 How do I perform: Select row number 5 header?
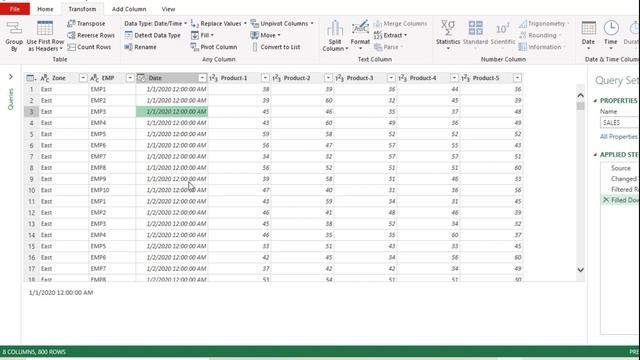coord(31,134)
